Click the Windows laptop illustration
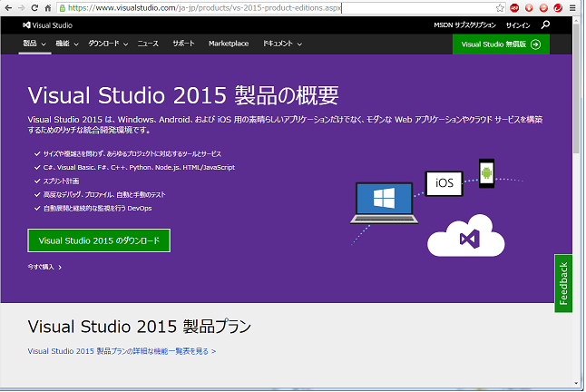Image resolution: width=586 pixels, height=392 pixels. [385, 203]
